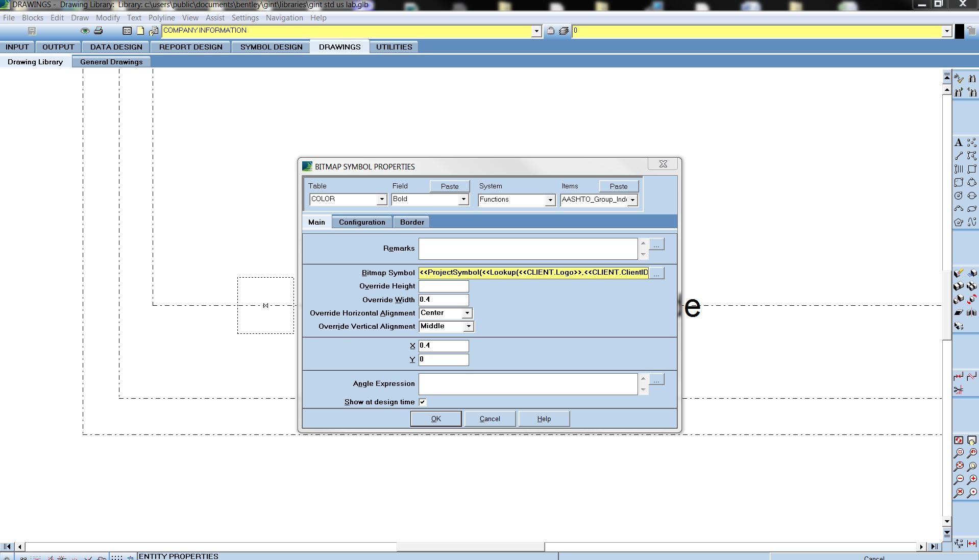Image resolution: width=979 pixels, height=560 pixels.
Task: Click the mirror entity icon
Action: tap(972, 312)
